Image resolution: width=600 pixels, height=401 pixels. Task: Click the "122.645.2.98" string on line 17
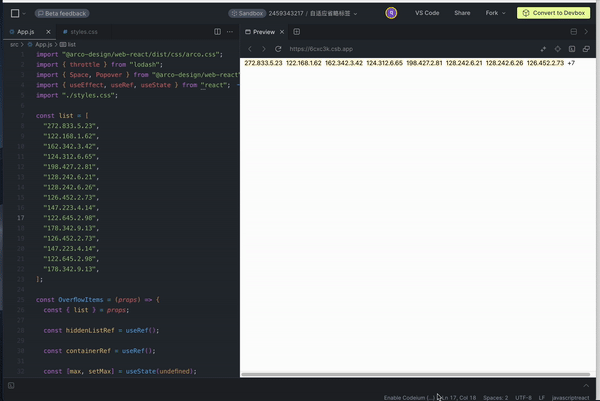(x=69, y=218)
